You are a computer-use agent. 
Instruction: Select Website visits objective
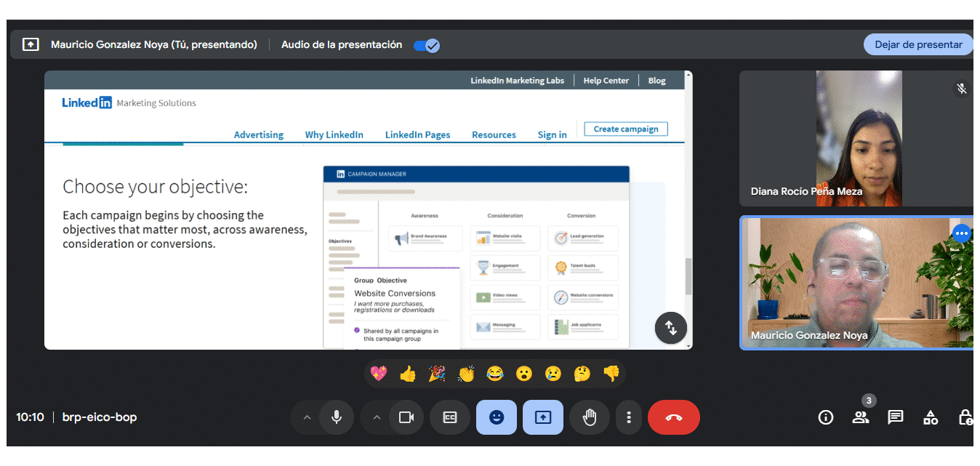click(x=505, y=237)
